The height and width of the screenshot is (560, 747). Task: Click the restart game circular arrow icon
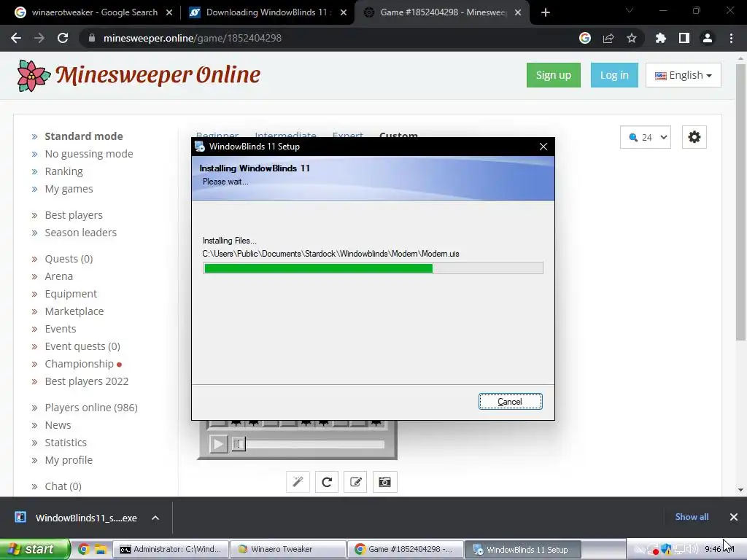(327, 482)
